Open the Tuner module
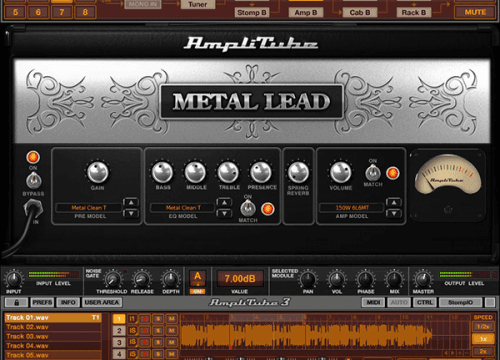 tap(198, 4)
